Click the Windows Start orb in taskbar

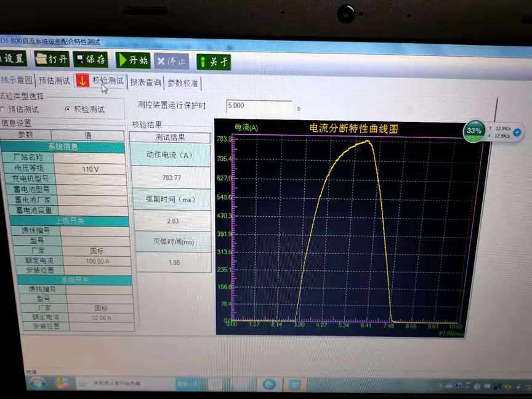click(36, 383)
